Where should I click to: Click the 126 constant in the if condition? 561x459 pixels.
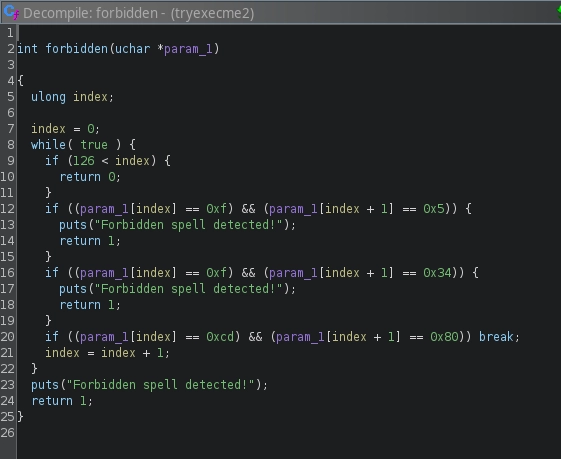(x=83, y=161)
